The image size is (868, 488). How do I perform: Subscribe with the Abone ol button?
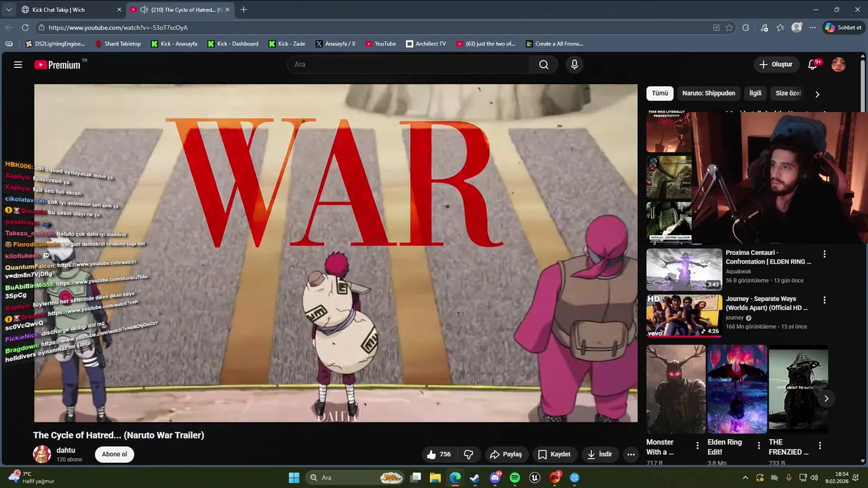115,454
